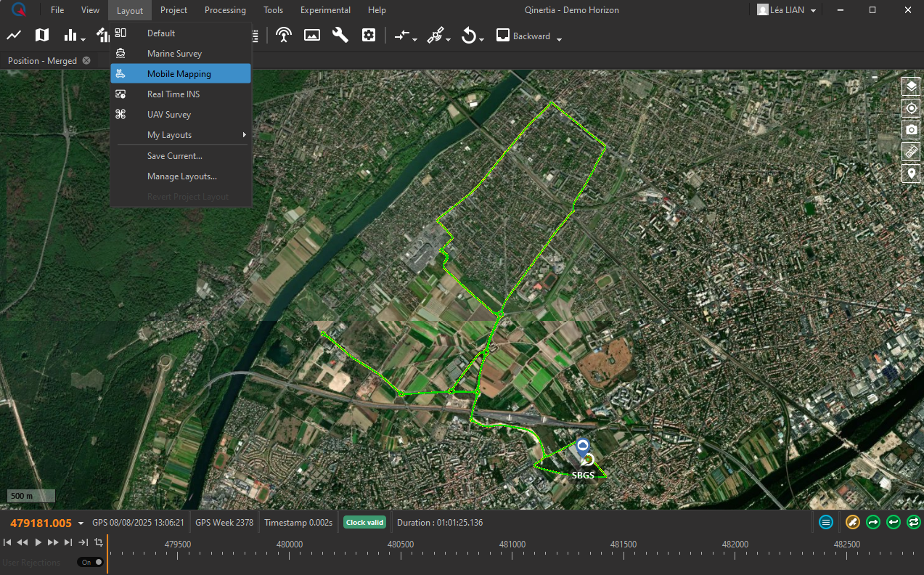The height and width of the screenshot is (575, 924).
Task: Expand the Backward processing dropdown
Action: click(x=559, y=38)
